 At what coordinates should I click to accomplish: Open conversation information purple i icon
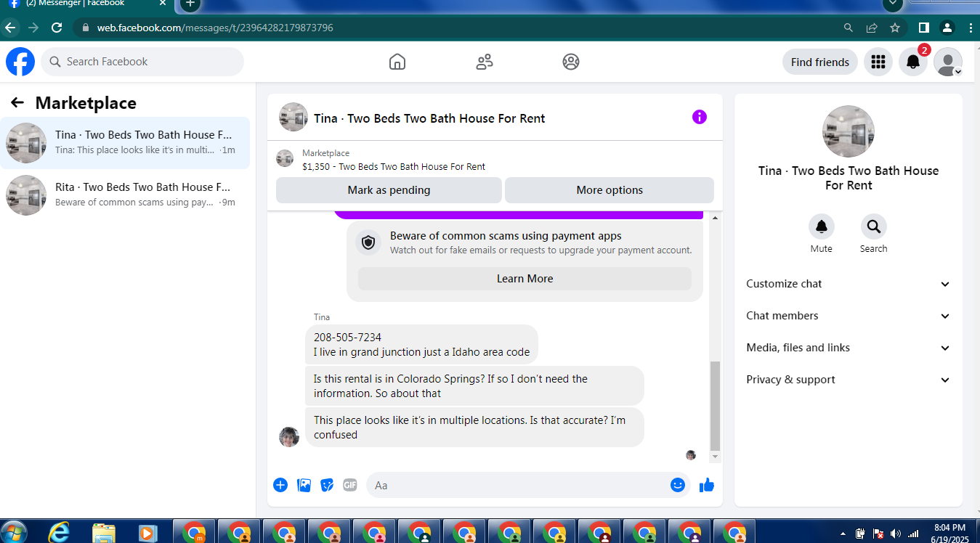click(700, 117)
